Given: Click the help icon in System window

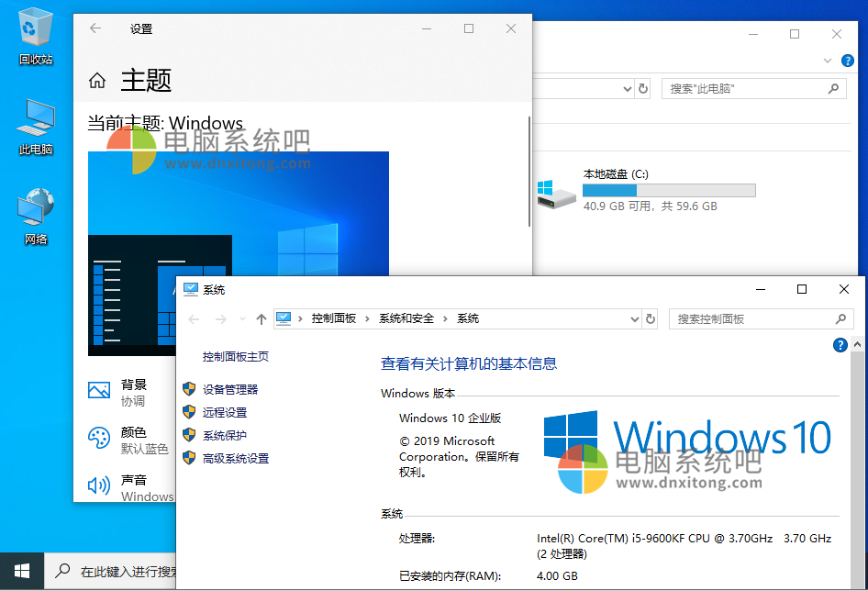Looking at the screenshot, I should coord(840,345).
